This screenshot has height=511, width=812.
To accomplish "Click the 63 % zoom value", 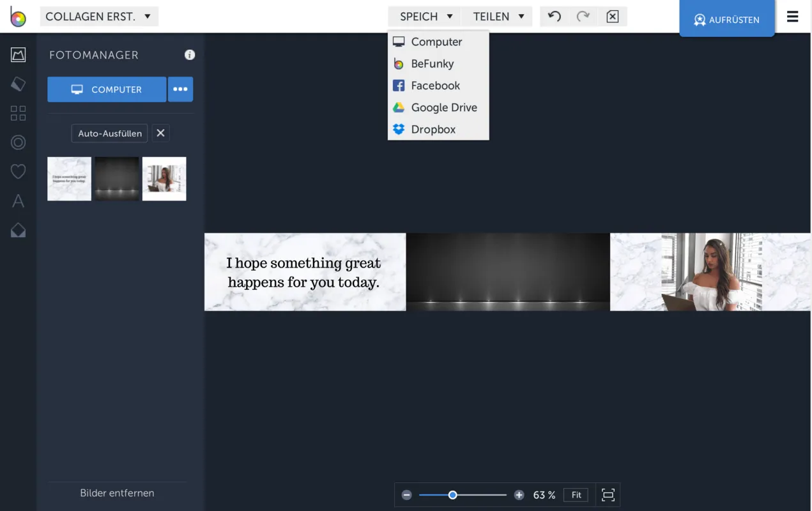I will click(544, 495).
